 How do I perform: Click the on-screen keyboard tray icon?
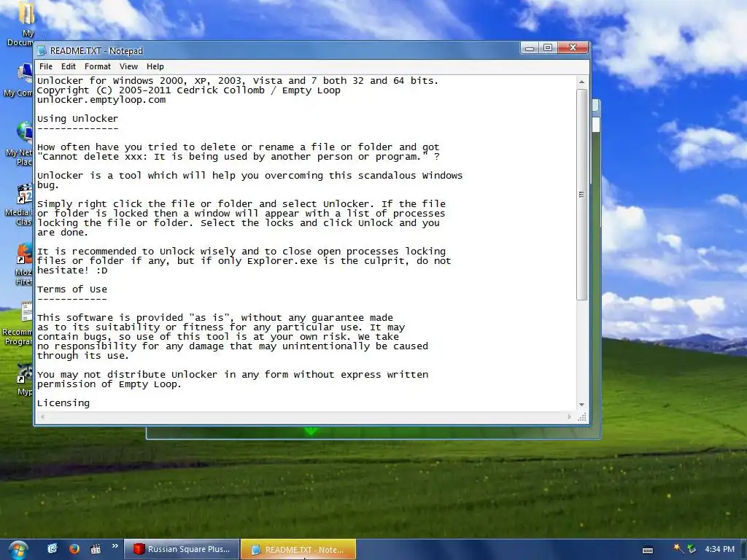pyautogui.click(x=648, y=550)
